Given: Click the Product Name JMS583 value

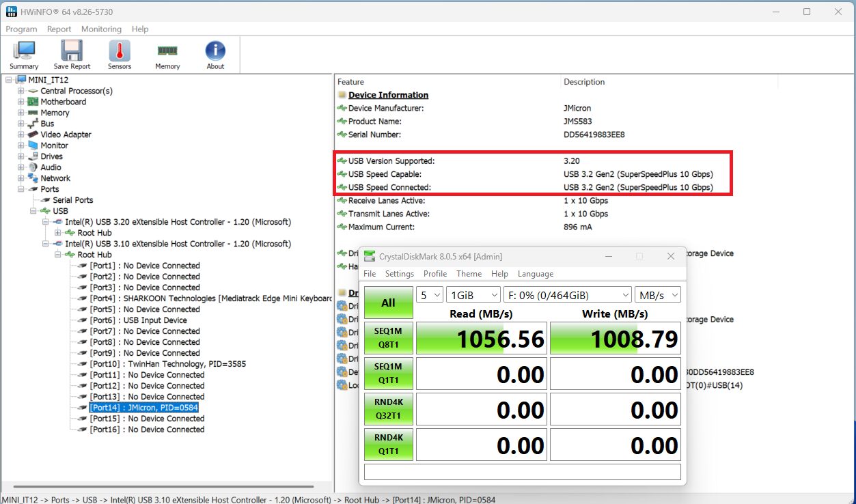Looking at the screenshot, I should pyautogui.click(x=577, y=122).
